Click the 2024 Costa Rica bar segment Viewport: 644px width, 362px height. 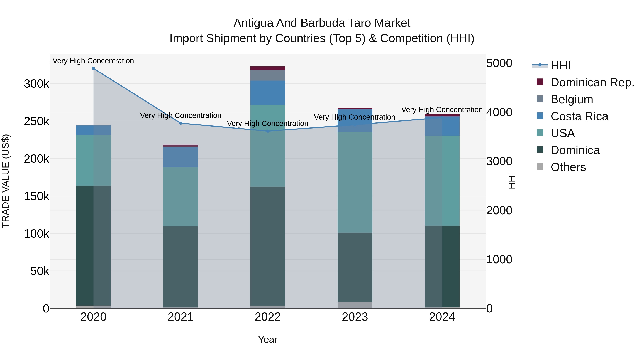point(442,126)
